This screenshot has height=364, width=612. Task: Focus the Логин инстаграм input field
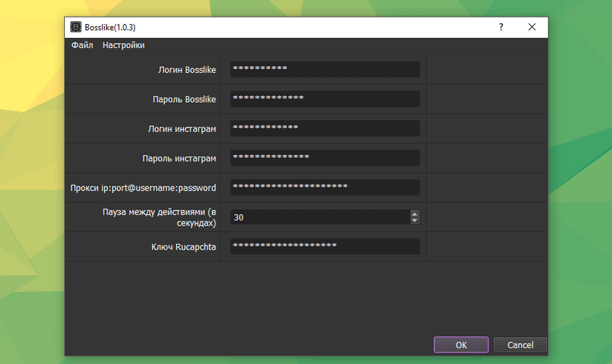click(x=325, y=128)
